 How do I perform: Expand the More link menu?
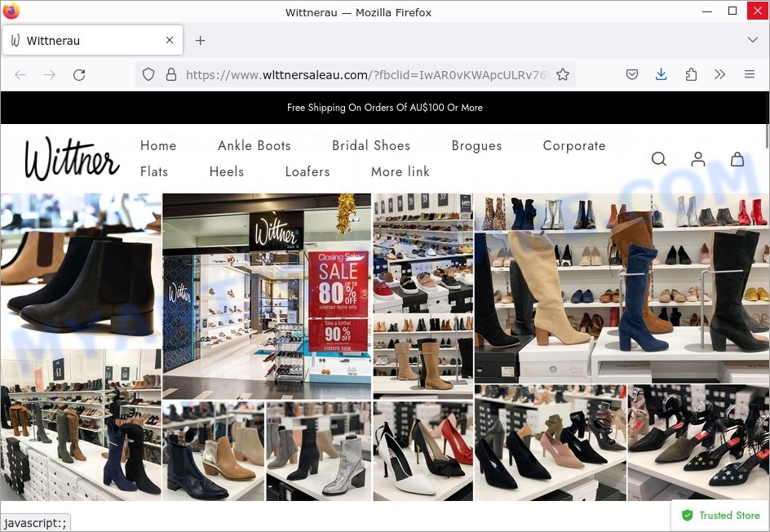(400, 172)
